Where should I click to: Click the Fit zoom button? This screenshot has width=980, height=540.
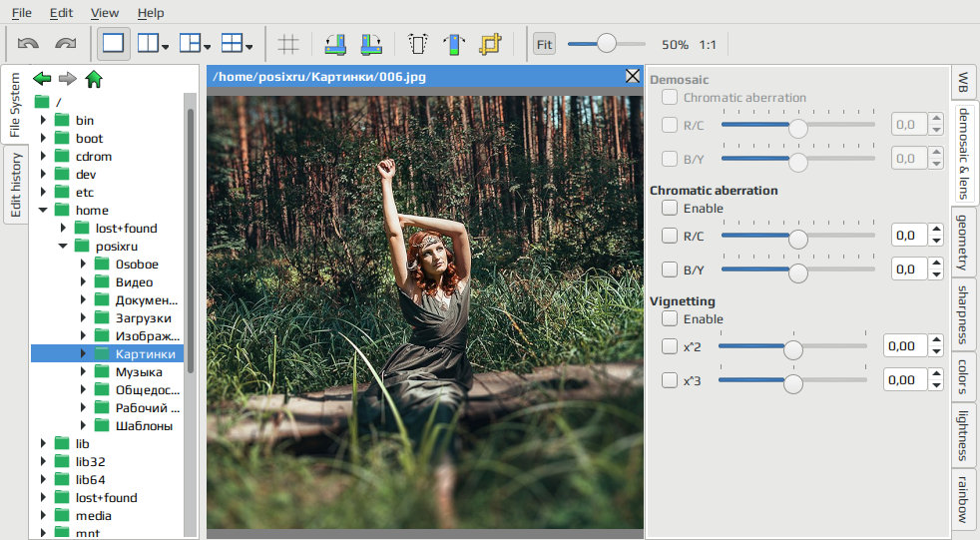(x=544, y=44)
